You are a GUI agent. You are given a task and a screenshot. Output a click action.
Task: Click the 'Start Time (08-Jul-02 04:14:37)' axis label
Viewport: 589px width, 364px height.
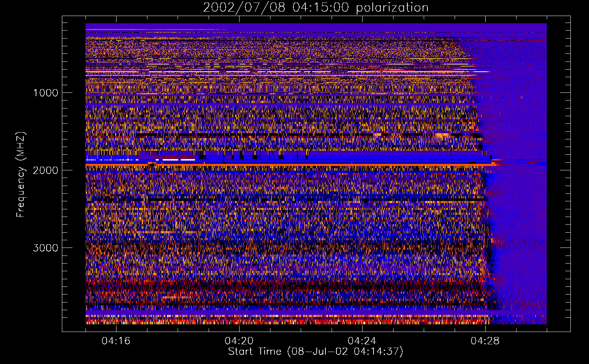[316, 352]
